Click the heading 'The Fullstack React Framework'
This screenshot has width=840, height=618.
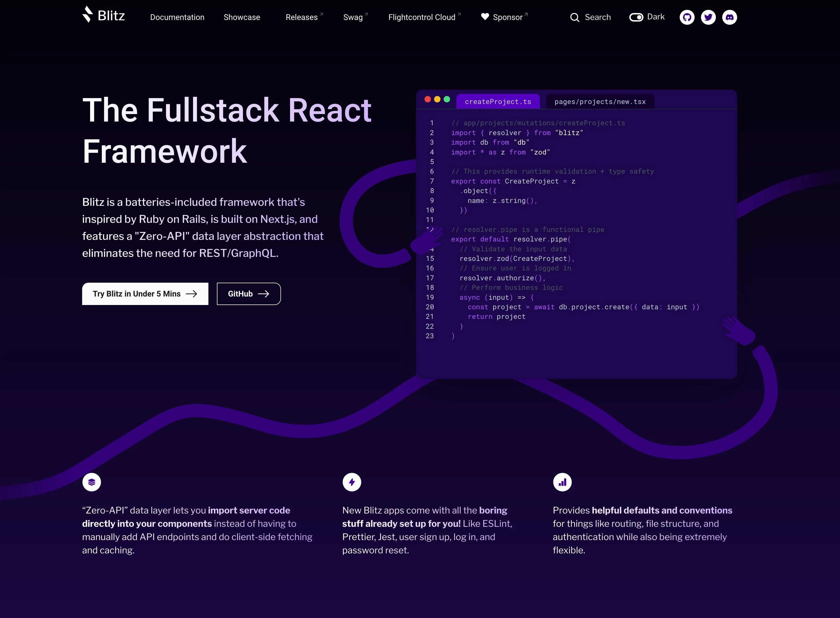click(x=227, y=130)
